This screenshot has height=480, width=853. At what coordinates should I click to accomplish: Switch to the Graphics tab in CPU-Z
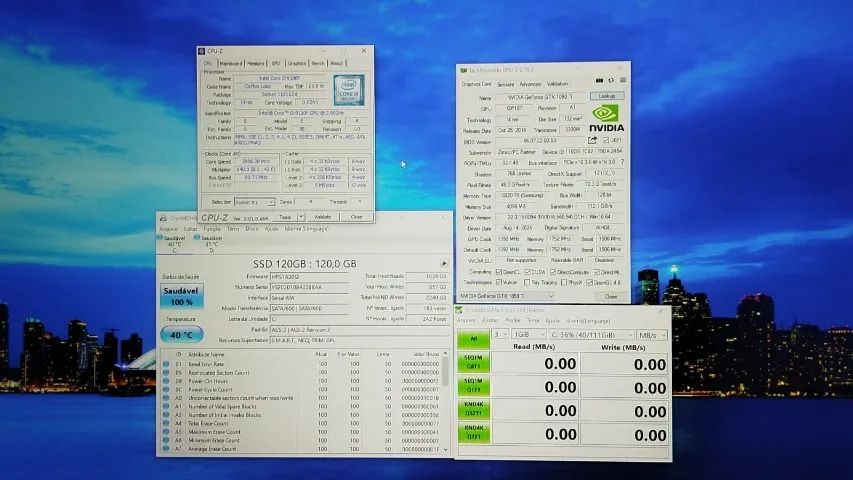pyautogui.click(x=296, y=64)
